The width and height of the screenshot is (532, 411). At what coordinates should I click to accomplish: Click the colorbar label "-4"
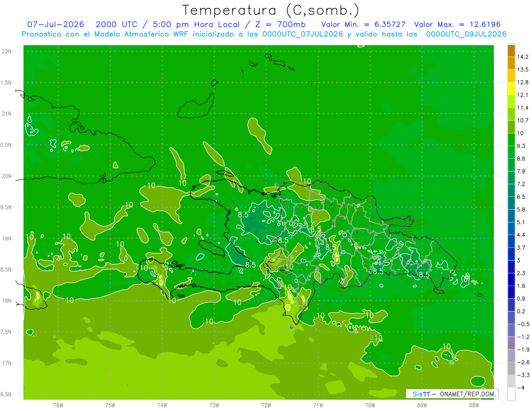(x=520, y=388)
